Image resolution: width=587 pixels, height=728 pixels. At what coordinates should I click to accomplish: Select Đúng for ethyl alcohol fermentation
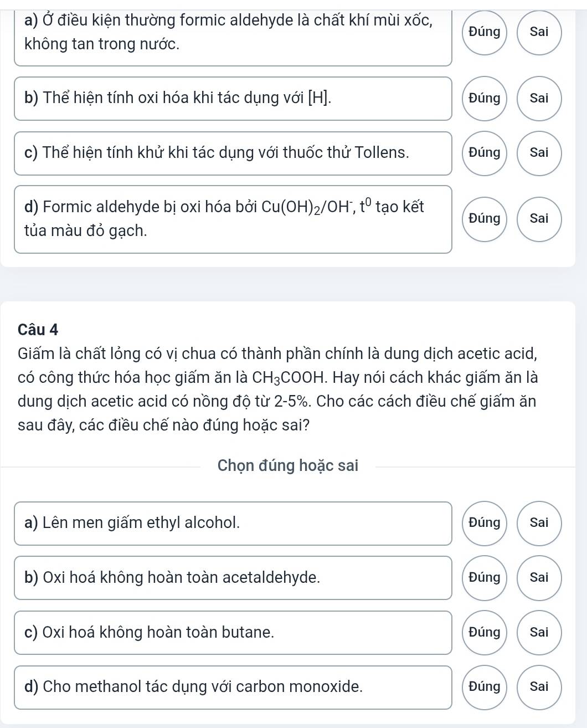tap(484, 522)
